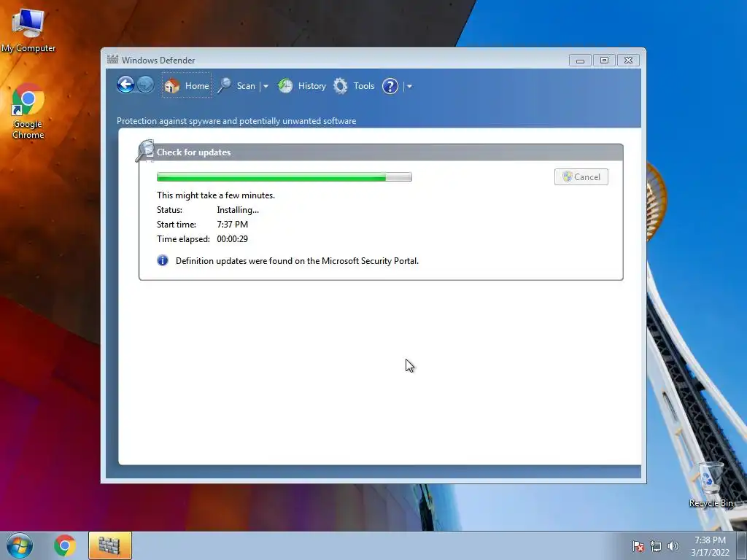Go back with the blue back arrow

[x=125, y=85]
